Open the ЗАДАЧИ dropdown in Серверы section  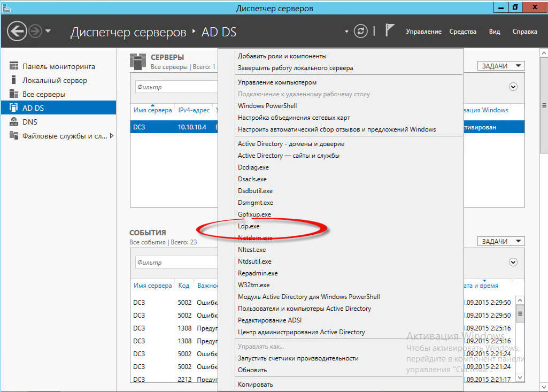tap(501, 66)
